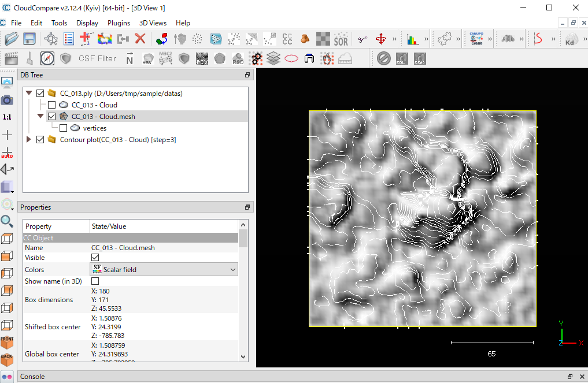Run the SOR filter tool
Viewport: 588px width, 383px height.
(341, 39)
